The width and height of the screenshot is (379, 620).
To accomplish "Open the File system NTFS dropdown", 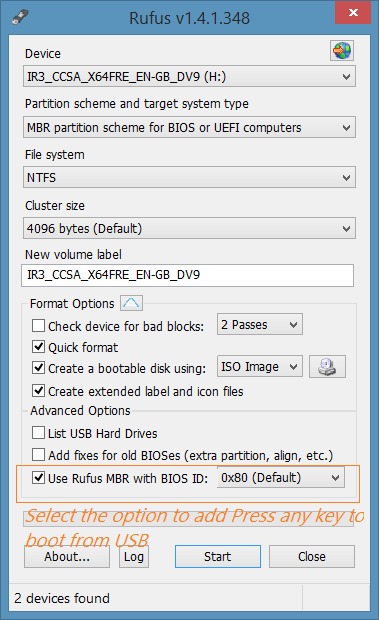I will (x=189, y=178).
